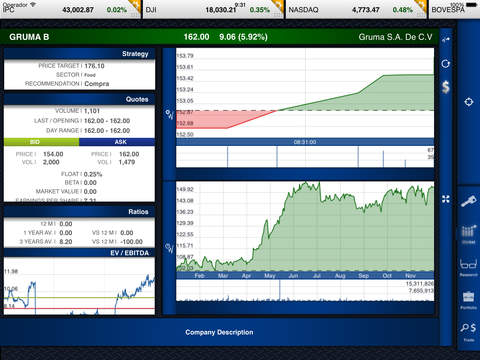
Task: Click the fullscreen expand arrows icon
Action: [446, 199]
